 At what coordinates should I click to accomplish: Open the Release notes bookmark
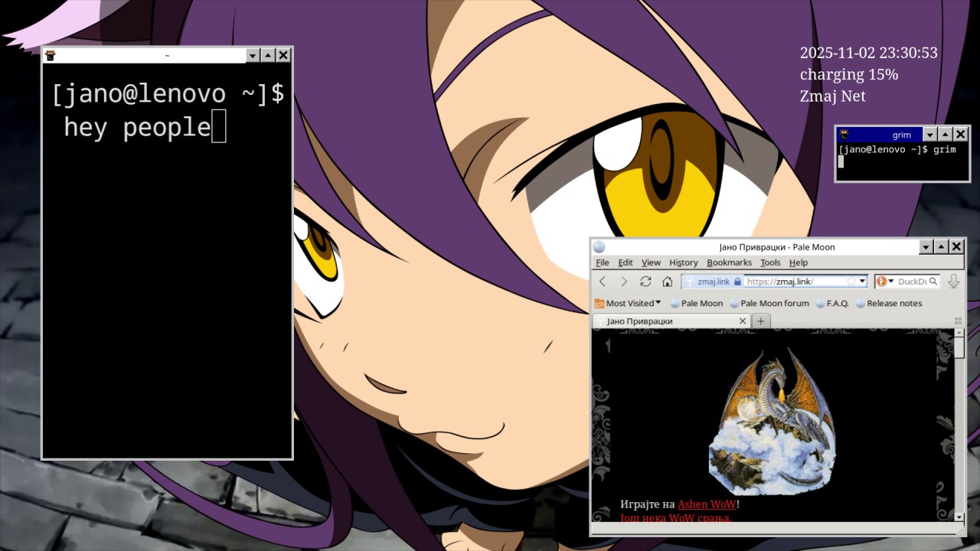889,303
